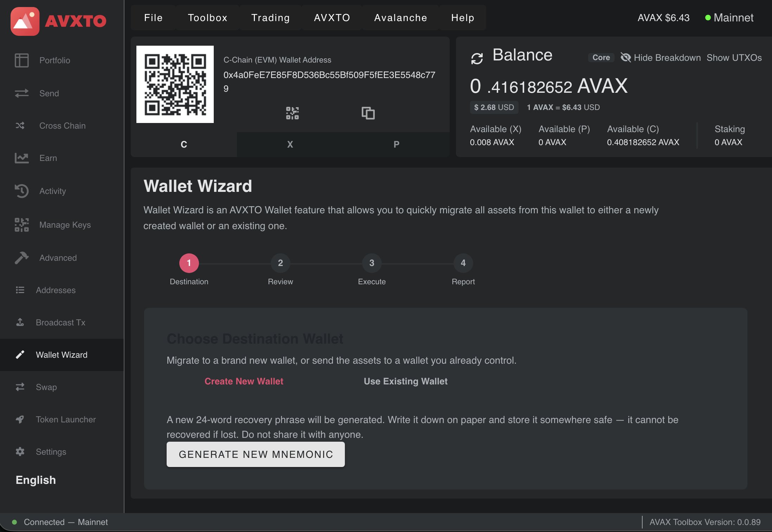Go to the Send page
This screenshot has width=772, height=532.
49,93
